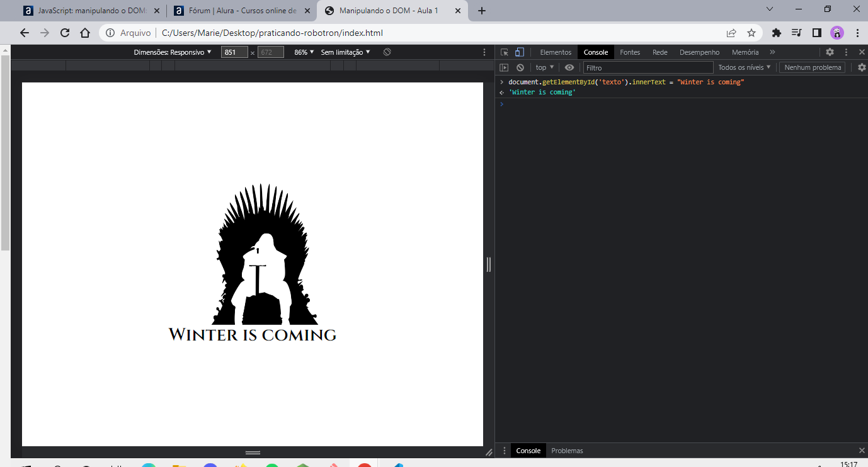Close the bottom drawer
Viewport: 868px width, 467px height.
tap(862, 451)
